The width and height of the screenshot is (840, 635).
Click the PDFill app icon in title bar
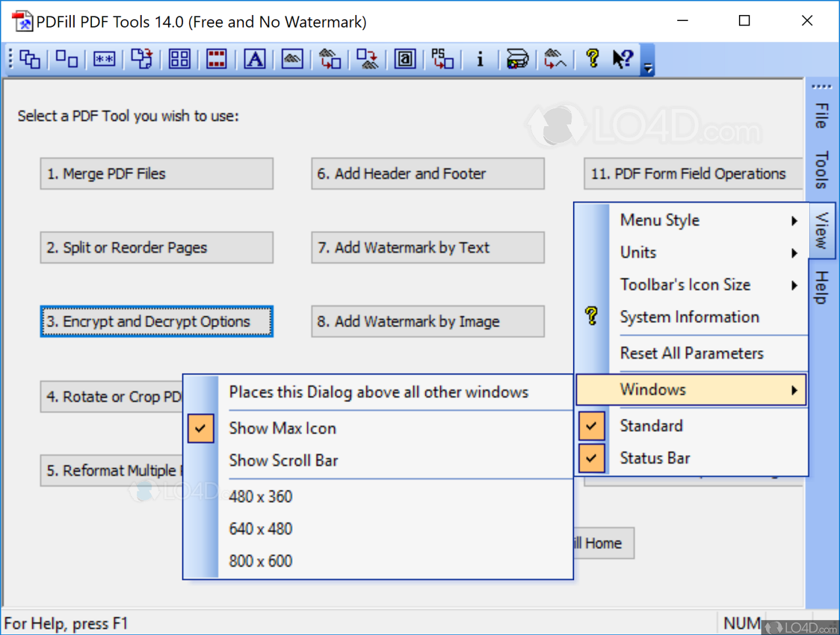pyautogui.click(x=22, y=21)
